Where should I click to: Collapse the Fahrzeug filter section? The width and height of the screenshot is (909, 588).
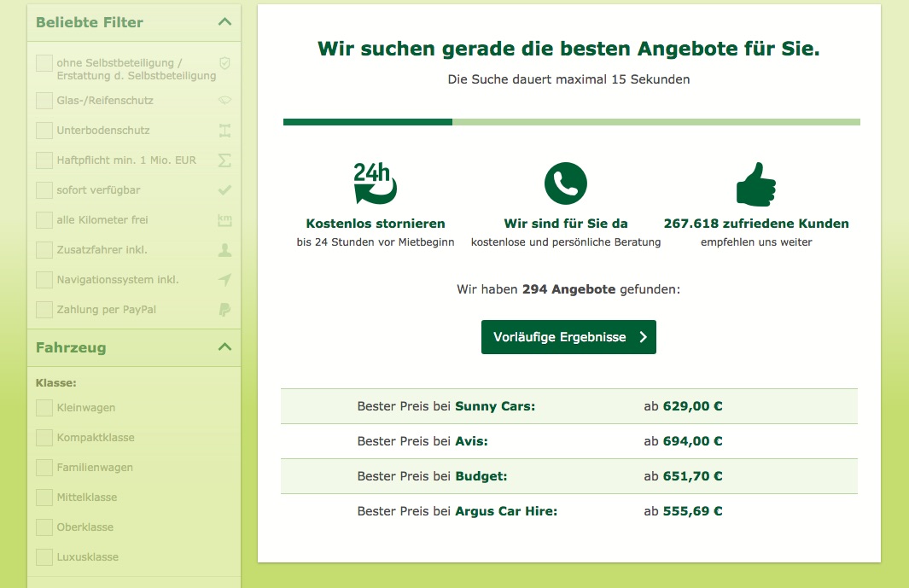tap(224, 347)
